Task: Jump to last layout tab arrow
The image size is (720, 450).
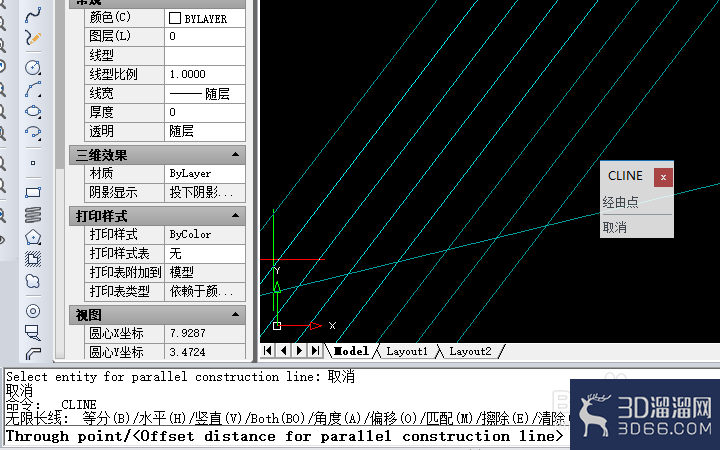Action: click(x=315, y=351)
